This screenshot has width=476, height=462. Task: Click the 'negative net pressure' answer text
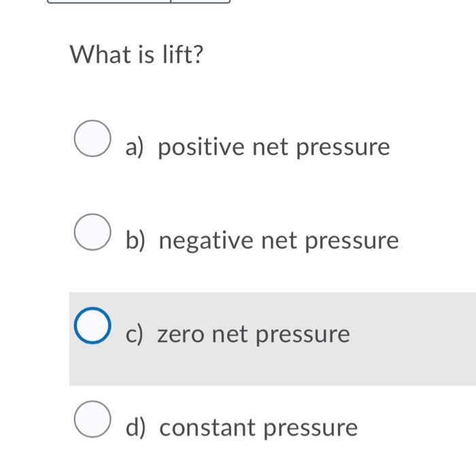[x=279, y=241]
